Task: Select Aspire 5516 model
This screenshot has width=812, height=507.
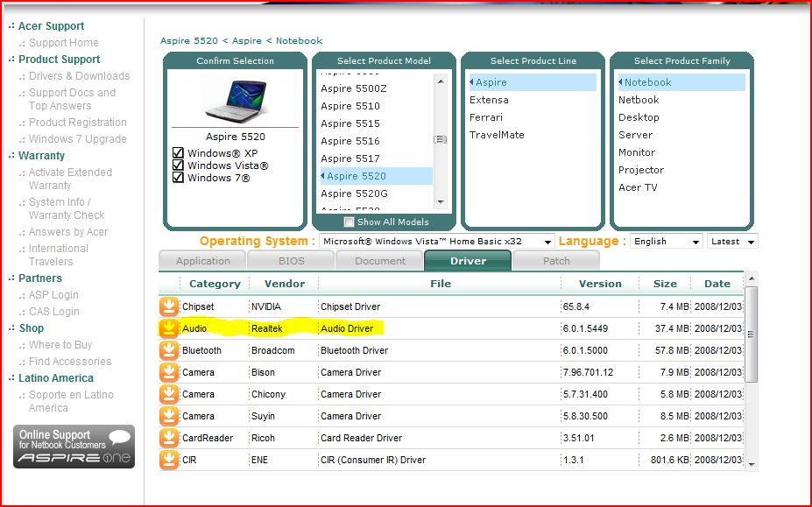Action: (350, 141)
